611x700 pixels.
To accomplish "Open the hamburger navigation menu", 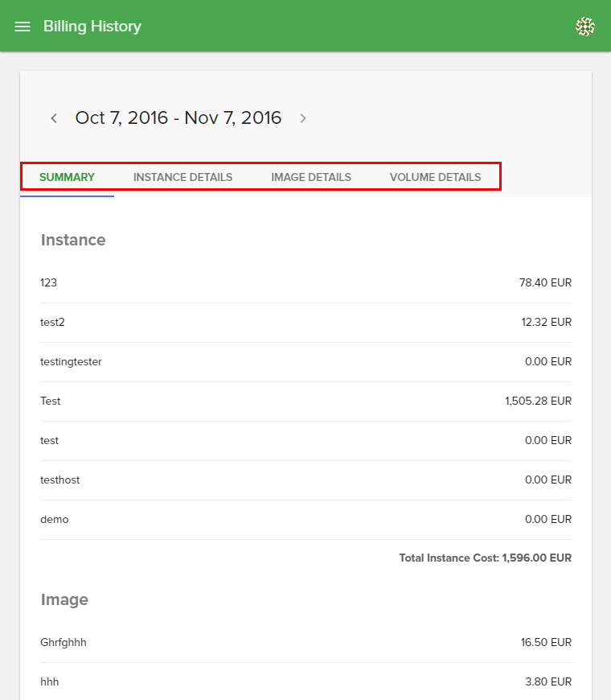I will point(23,27).
